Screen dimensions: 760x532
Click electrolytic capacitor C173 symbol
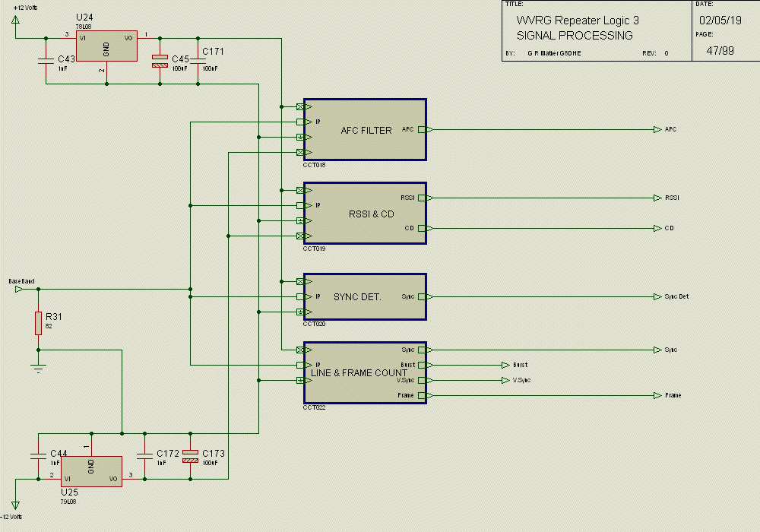(x=191, y=456)
